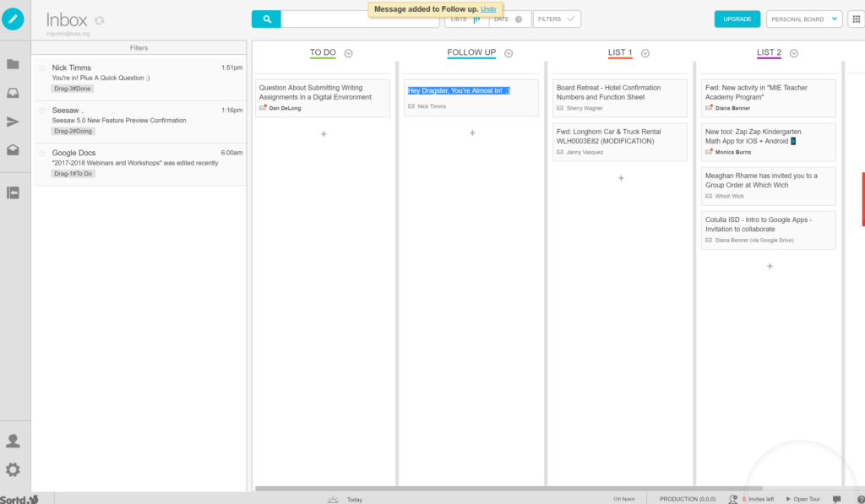
Task: Click the envelope icon on the Janny Vasquez card
Action: [x=560, y=152]
